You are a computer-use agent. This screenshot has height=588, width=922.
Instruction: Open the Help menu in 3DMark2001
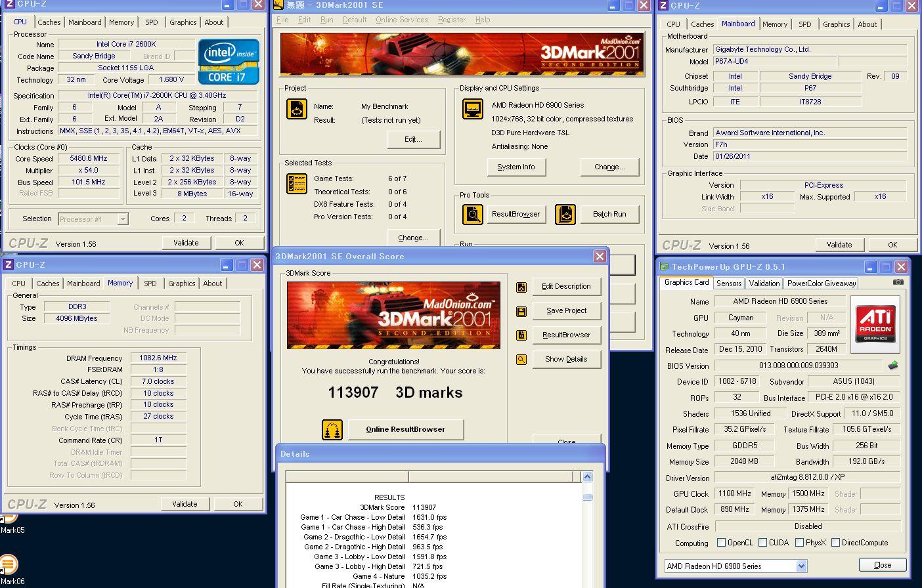coord(482,20)
